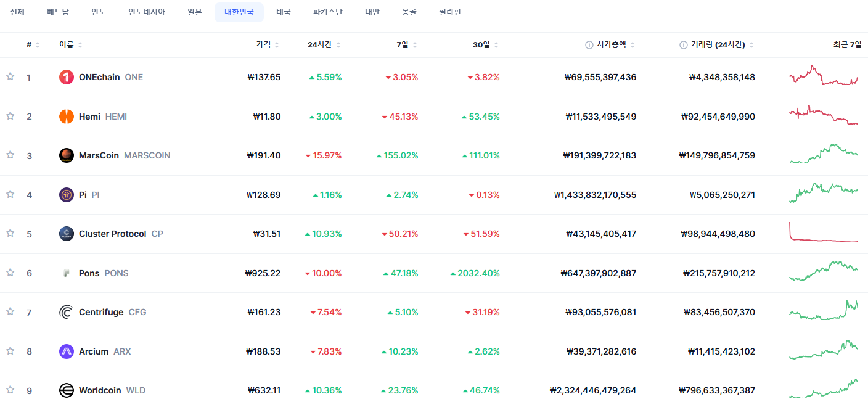
Task: Click info icon beside 시가총액 header
Action: 589,45
